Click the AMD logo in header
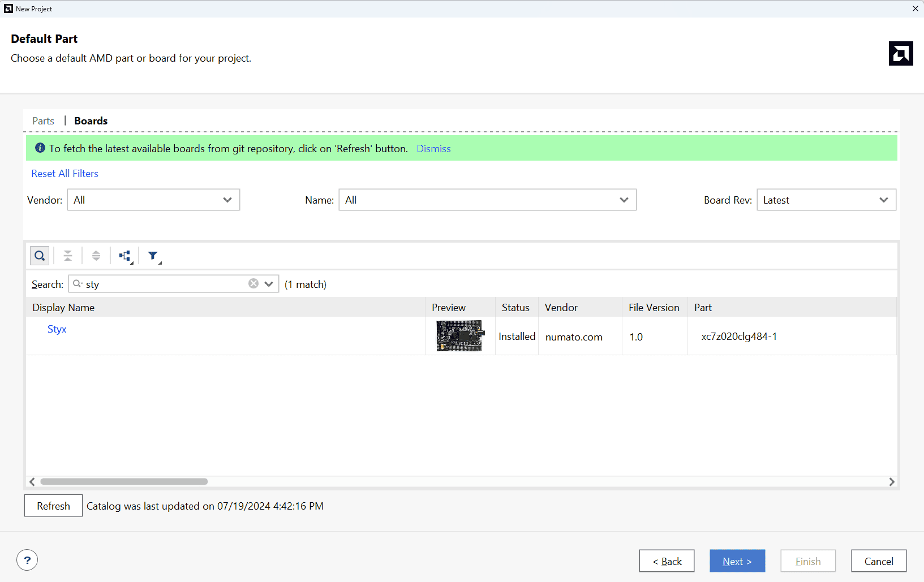 click(x=901, y=54)
